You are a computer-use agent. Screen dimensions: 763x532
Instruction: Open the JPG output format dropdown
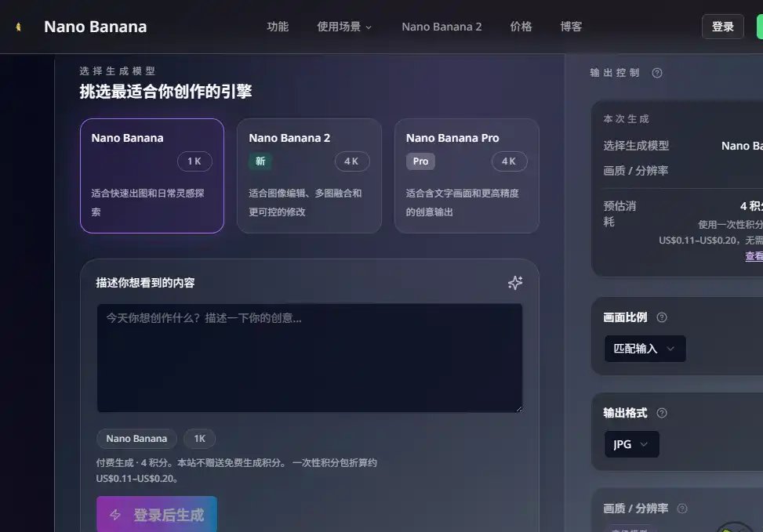[x=631, y=444]
